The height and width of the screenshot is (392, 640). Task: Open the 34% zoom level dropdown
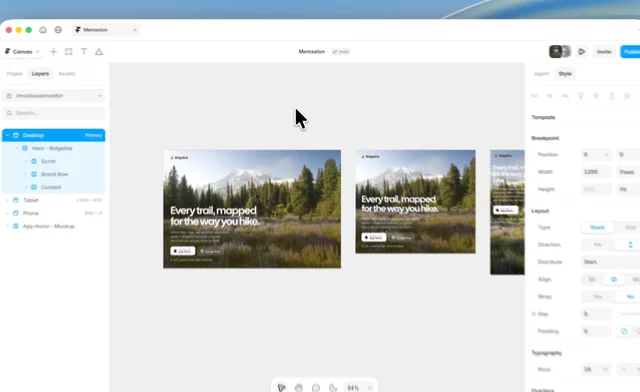tap(359, 388)
